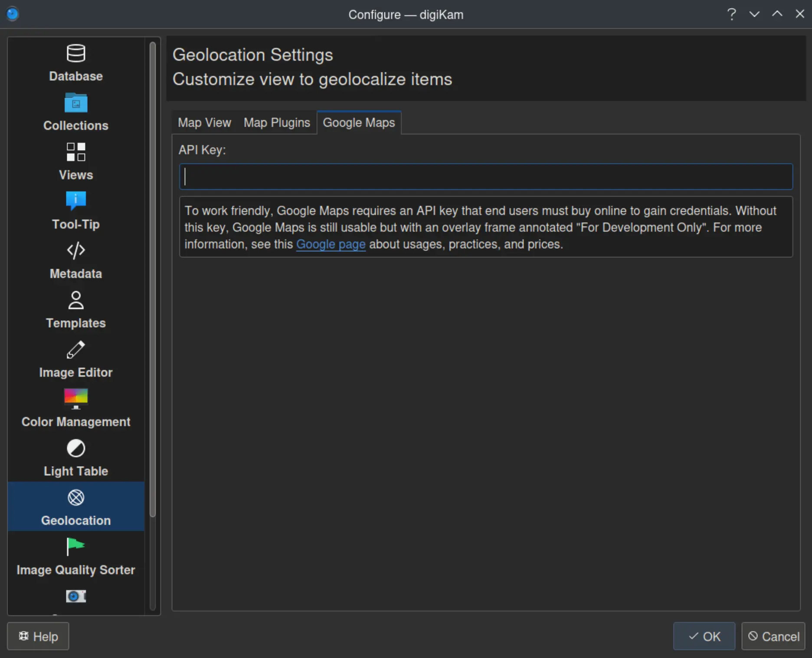Viewport: 812px width, 658px height.
Task: Select the Tool-Tip settings section
Action: click(76, 211)
